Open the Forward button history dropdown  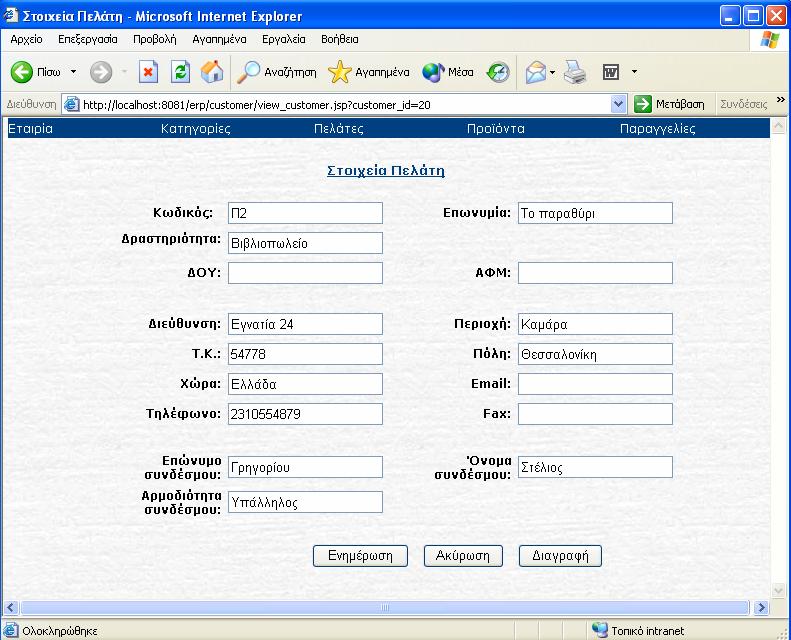[x=124, y=72]
